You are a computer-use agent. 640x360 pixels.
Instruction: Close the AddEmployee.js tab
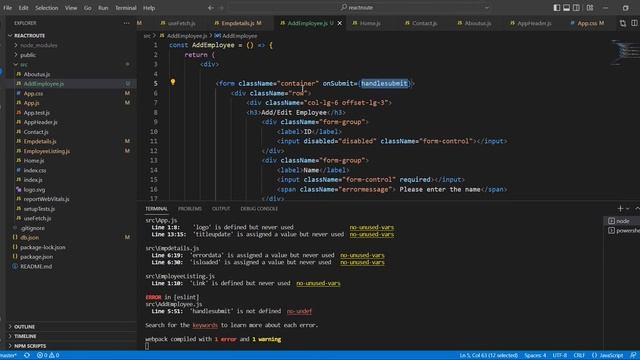340,23
